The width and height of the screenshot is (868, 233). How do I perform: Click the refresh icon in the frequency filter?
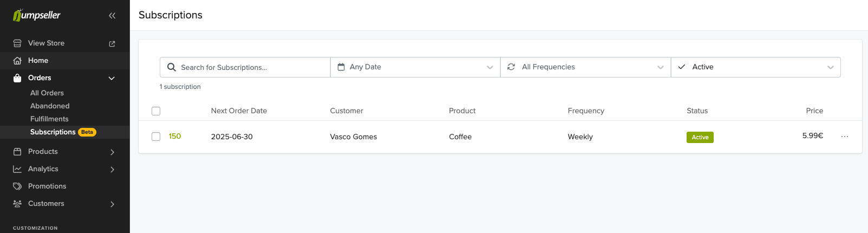pyautogui.click(x=511, y=67)
